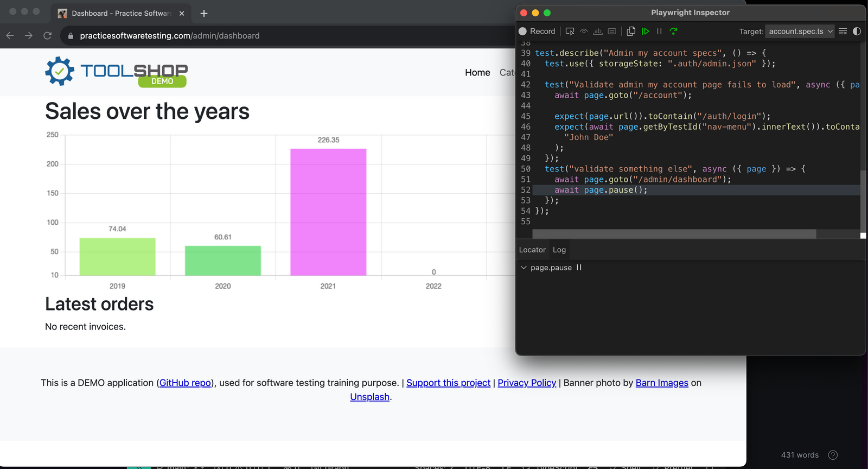
Task: Open a new browser tab
Action: pos(204,14)
